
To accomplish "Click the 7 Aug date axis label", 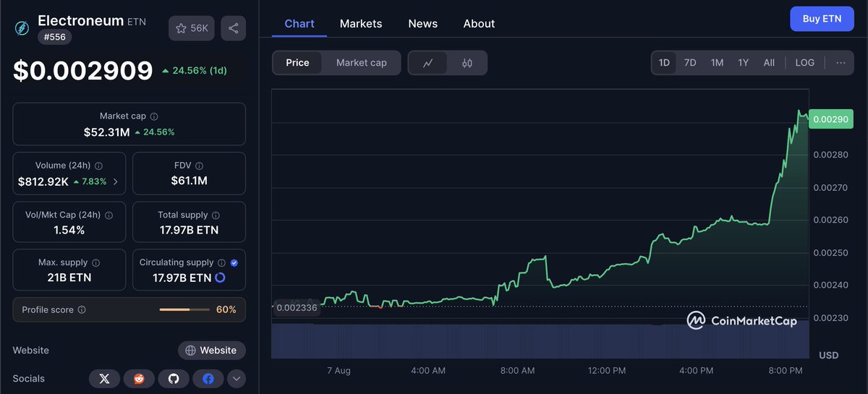I will (x=339, y=371).
